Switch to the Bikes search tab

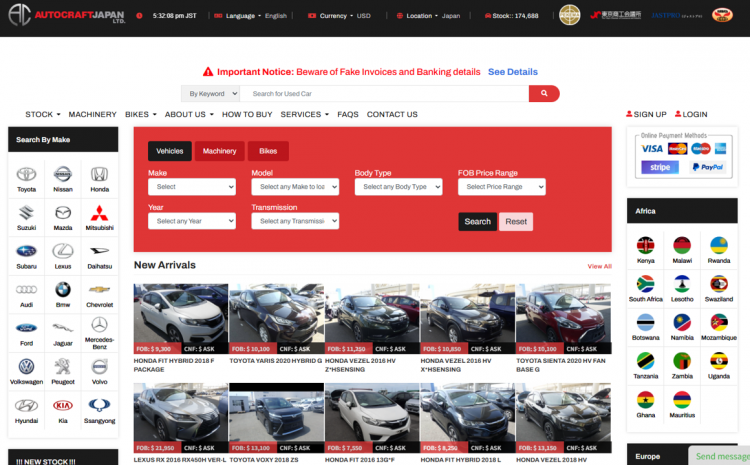[x=268, y=151]
